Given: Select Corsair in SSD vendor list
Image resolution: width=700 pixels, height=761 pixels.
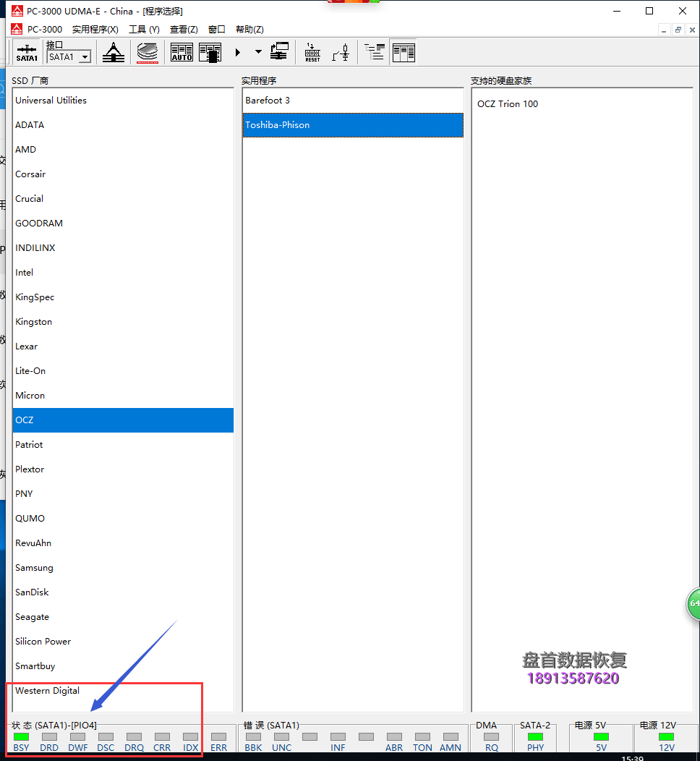Looking at the screenshot, I should (123, 174).
